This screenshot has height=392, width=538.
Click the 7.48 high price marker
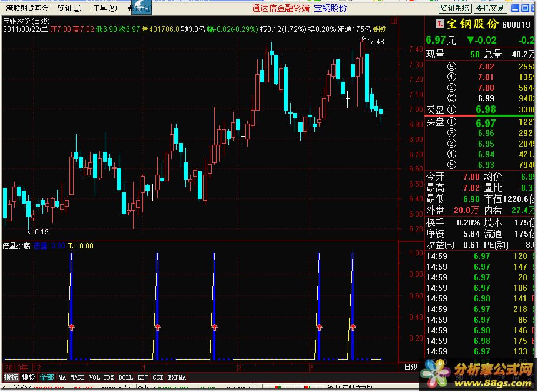coord(377,42)
